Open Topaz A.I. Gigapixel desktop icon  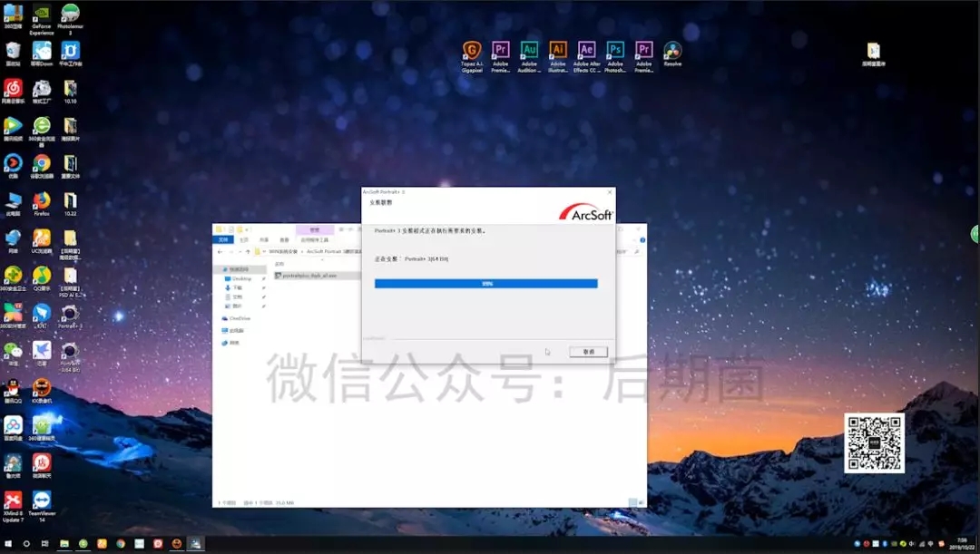471,51
